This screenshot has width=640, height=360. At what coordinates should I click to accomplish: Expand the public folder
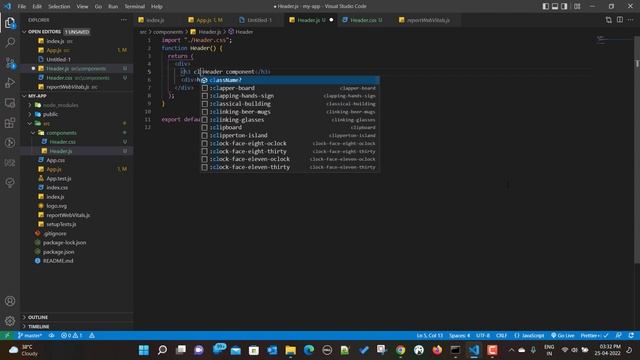tap(29, 114)
